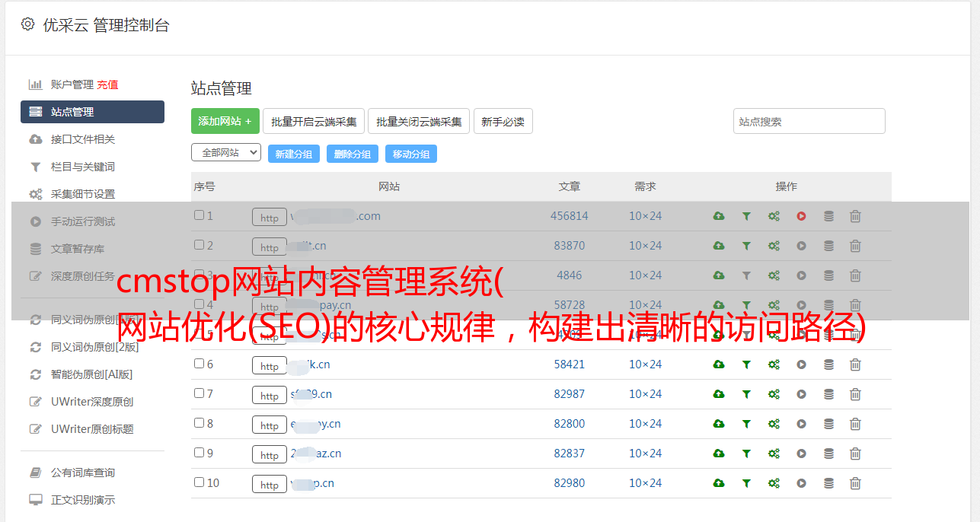Viewport: 980px width, 522px height.
Task: Click the 10×24 value in row 9
Action: [645, 454]
